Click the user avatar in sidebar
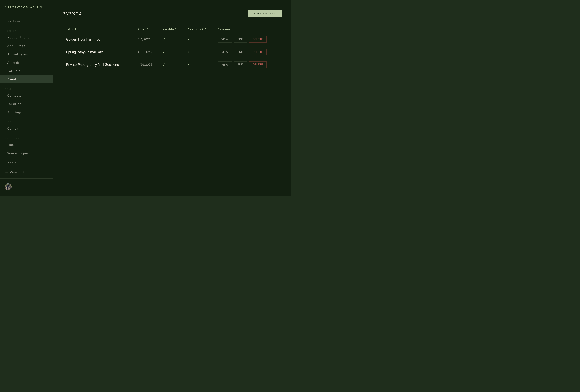Image resolution: width=580 pixels, height=392 pixels. (8, 187)
